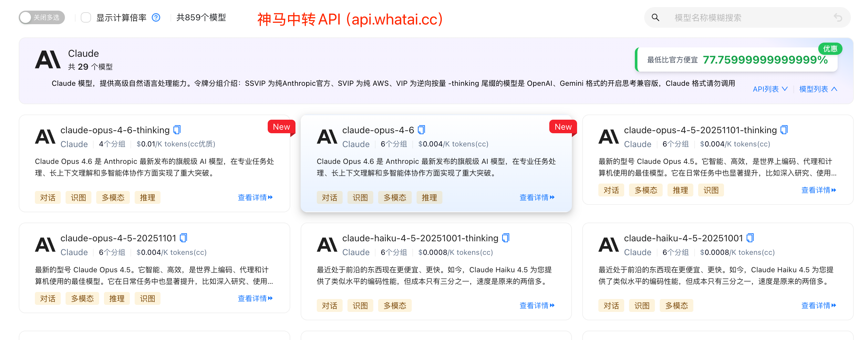The image size is (868, 340).
Task: Click 多模态 tag on claude-haiku-4-5-20251001-thinking card
Action: [395, 305]
